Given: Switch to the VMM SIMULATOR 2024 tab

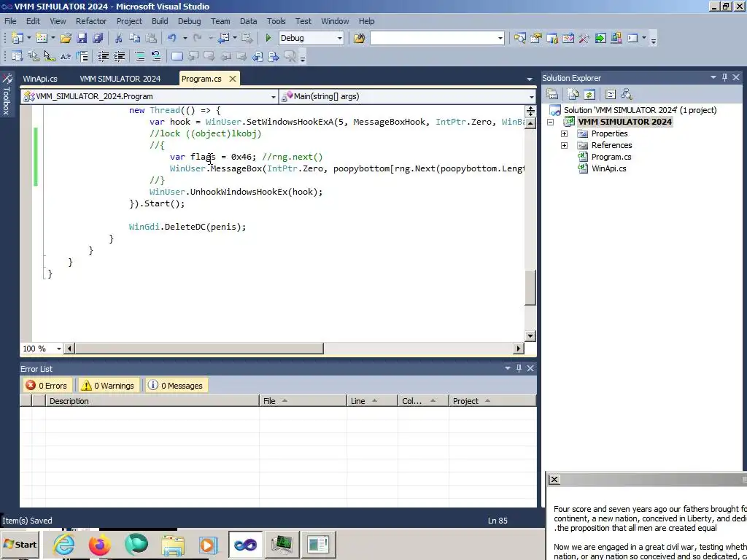Looking at the screenshot, I should click(120, 79).
